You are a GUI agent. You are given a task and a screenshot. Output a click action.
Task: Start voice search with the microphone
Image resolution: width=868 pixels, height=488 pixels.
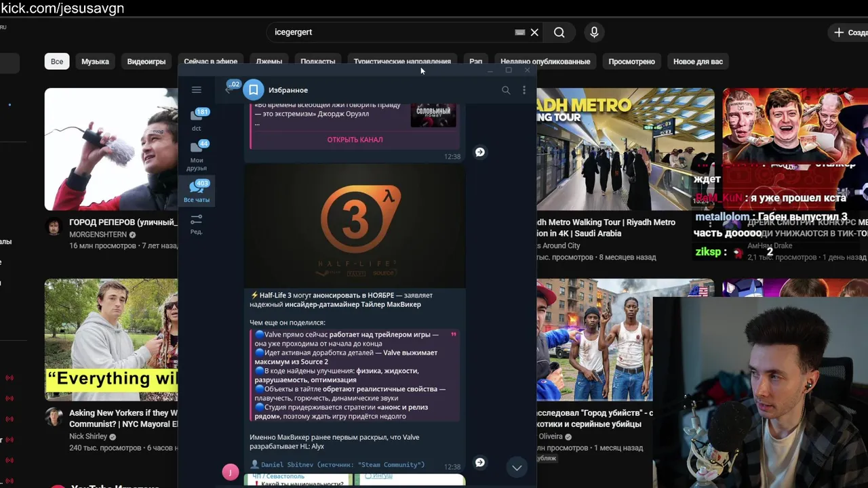tap(594, 32)
